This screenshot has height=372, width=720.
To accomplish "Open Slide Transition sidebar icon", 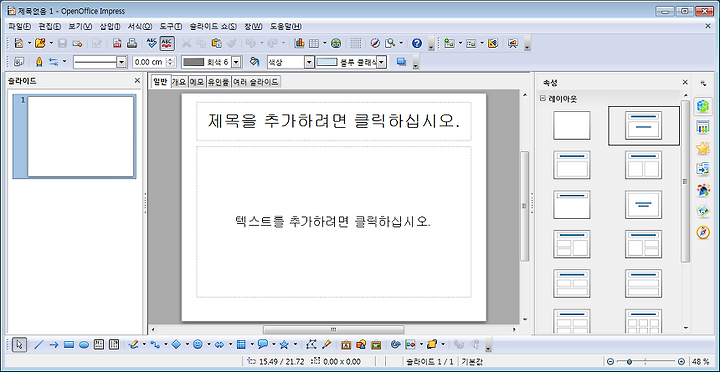I will (703, 169).
